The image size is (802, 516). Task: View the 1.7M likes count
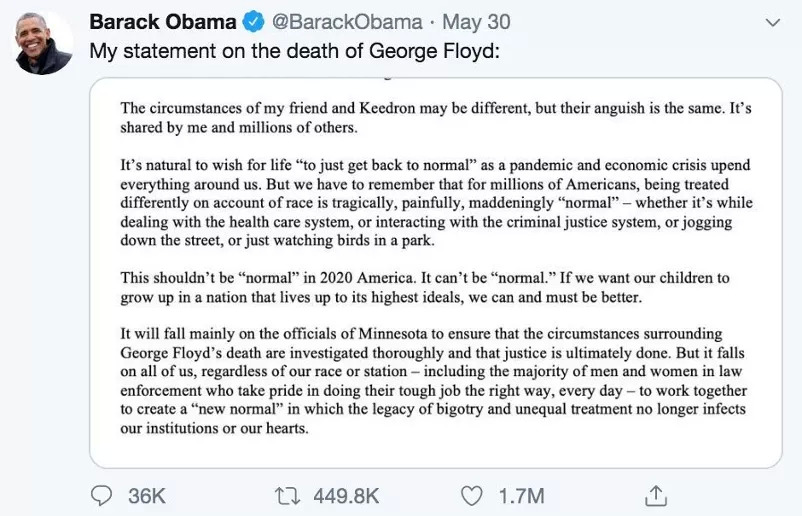tap(522, 495)
